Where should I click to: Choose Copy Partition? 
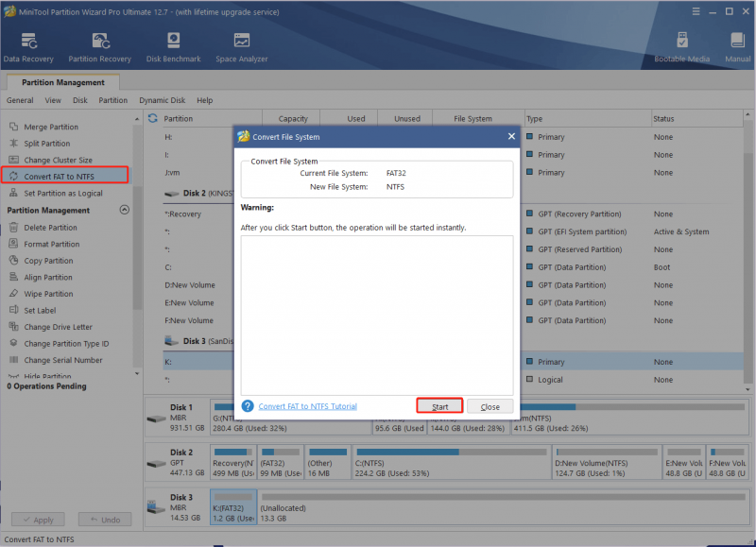[48, 261]
